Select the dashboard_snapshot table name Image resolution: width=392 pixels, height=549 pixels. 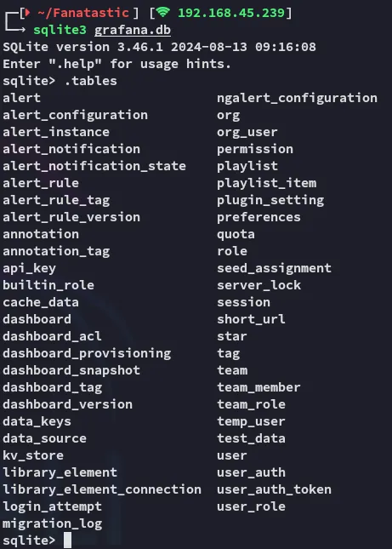click(71, 370)
